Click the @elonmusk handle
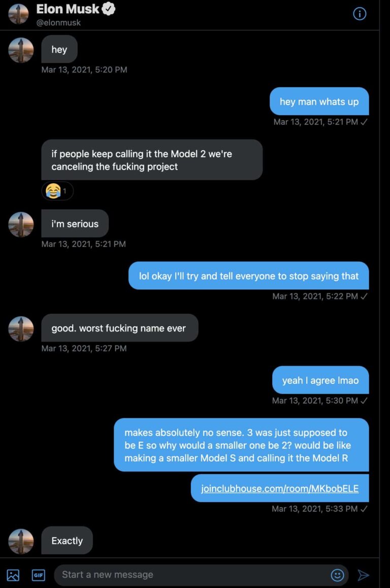The image size is (390, 588). tap(58, 23)
